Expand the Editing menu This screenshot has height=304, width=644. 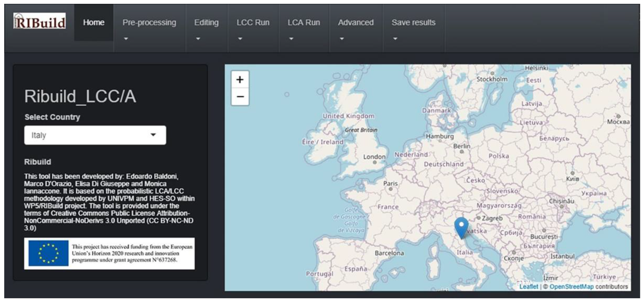click(206, 23)
